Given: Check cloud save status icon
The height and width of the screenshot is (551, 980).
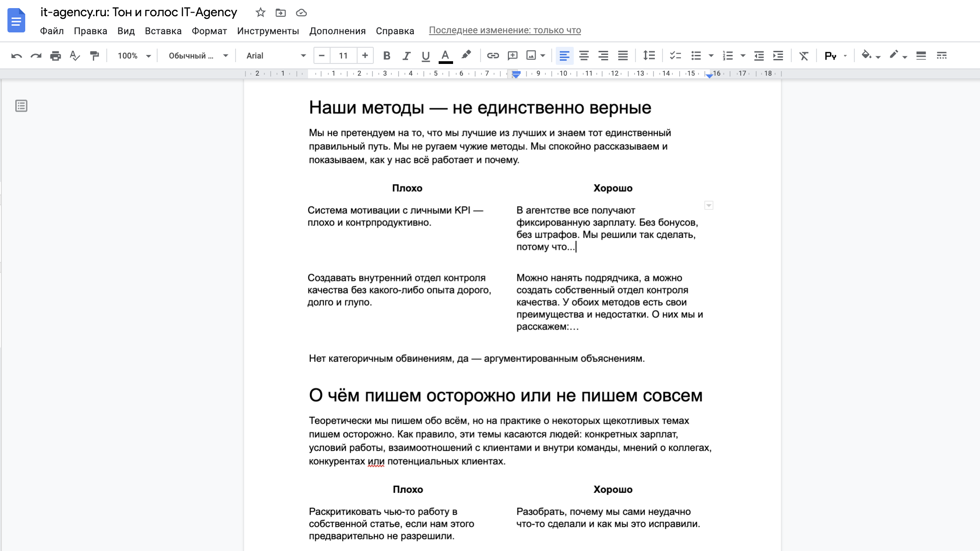Looking at the screenshot, I should 301,13.
